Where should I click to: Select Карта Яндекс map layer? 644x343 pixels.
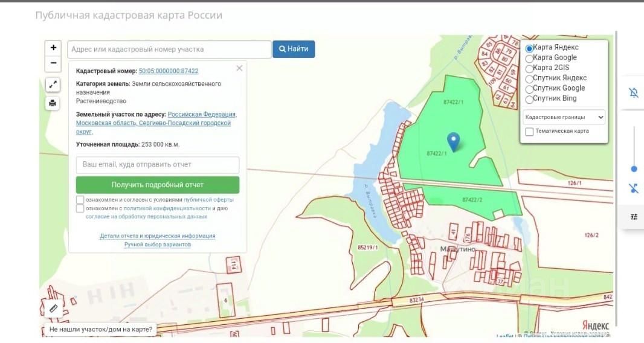[529, 48]
